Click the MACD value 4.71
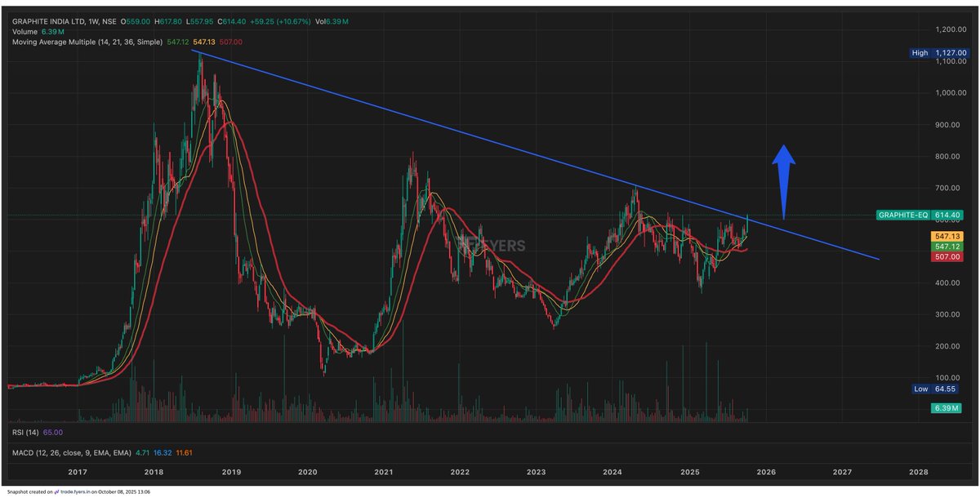Viewport: 980px width, 498px height. click(x=142, y=453)
